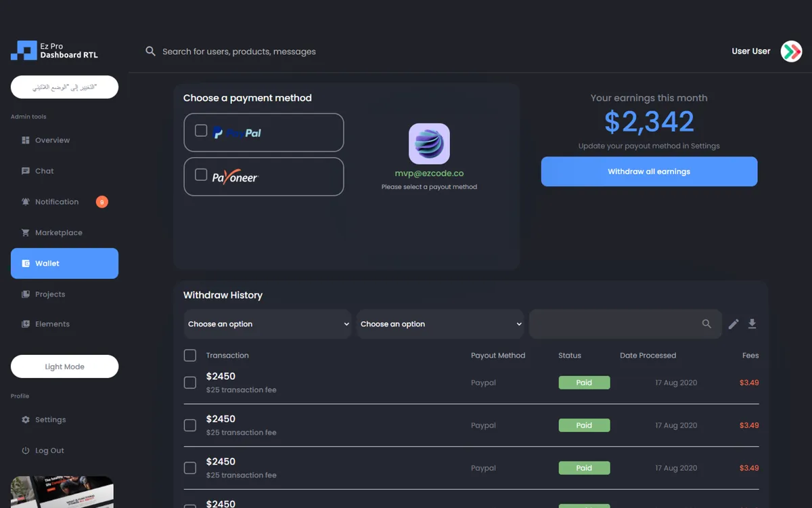The image size is (812, 508).
Task: Click the Payout Method column header
Action: 498,356
